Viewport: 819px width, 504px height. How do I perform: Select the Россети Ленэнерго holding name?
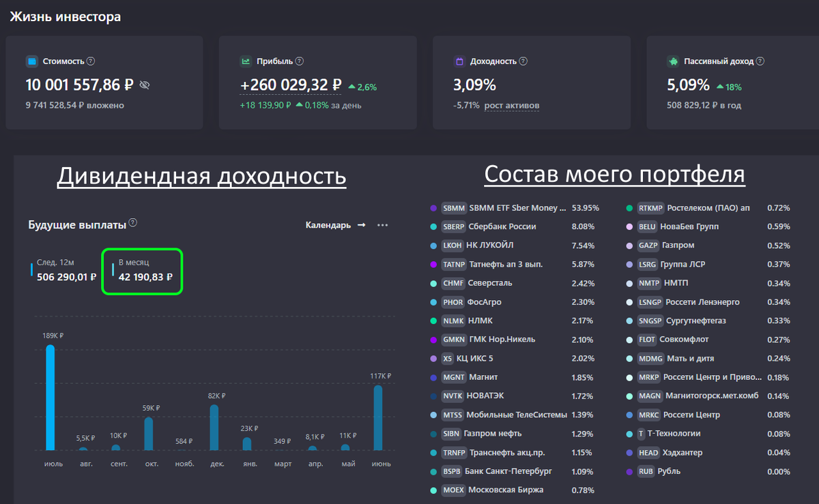tap(703, 302)
